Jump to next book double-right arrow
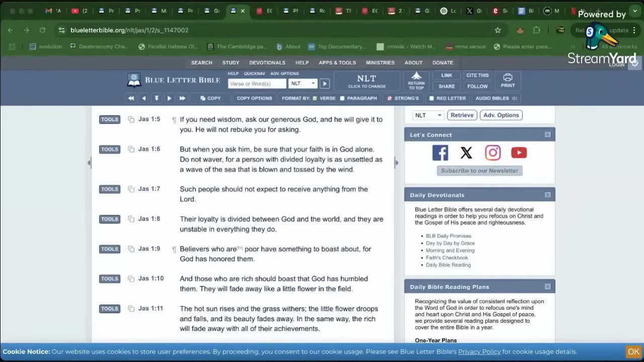644x362 pixels. (182, 98)
